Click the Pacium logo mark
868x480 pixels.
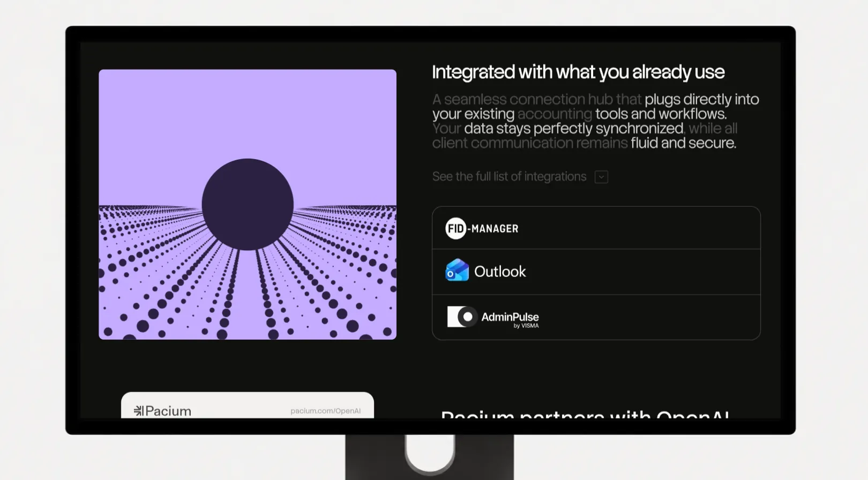point(138,411)
